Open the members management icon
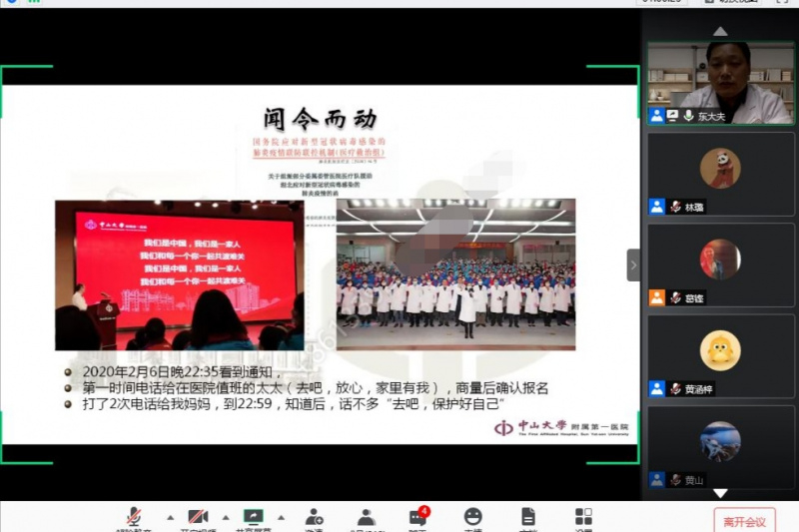The image size is (799, 532). click(x=366, y=517)
